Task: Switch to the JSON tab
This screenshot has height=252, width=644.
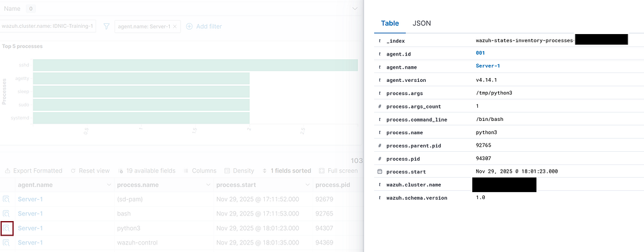Action: (x=422, y=23)
